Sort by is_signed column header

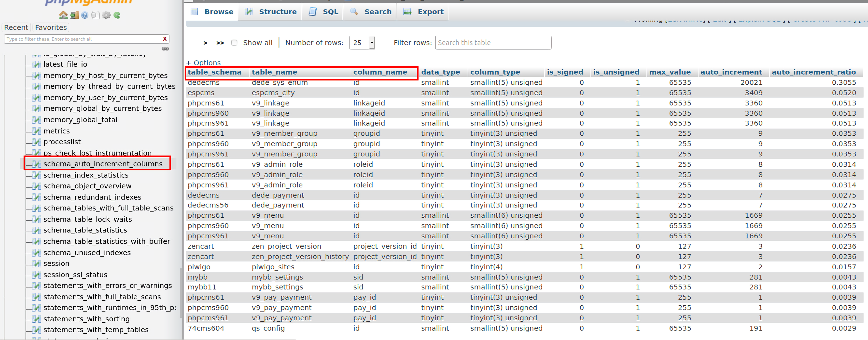coord(565,72)
